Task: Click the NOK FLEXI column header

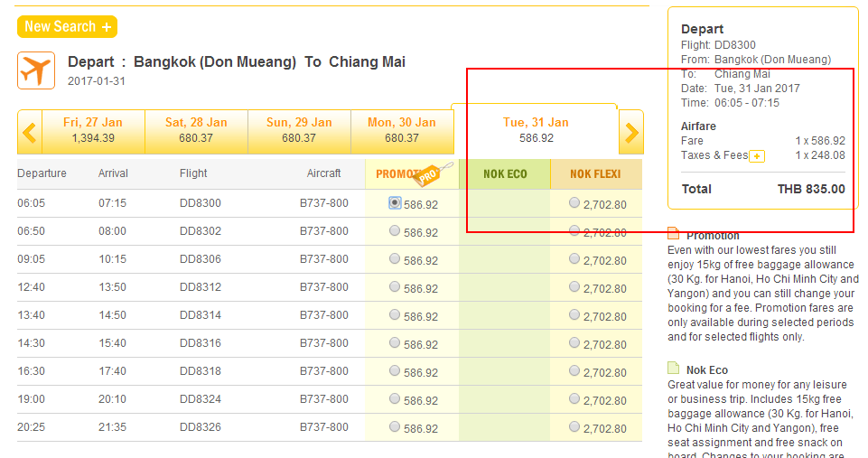Action: pos(595,174)
